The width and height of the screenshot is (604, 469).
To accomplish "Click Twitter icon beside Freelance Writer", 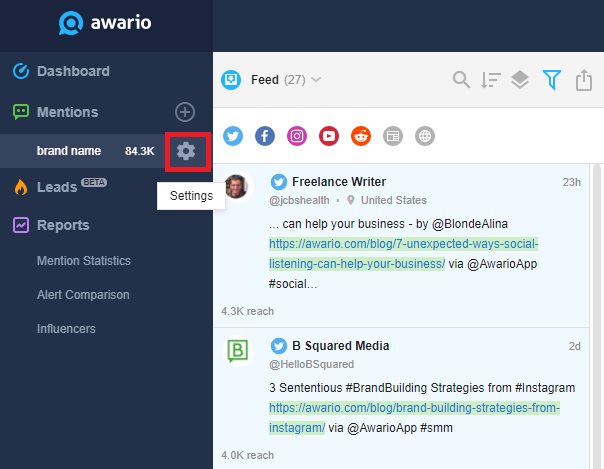I will pyautogui.click(x=279, y=182).
